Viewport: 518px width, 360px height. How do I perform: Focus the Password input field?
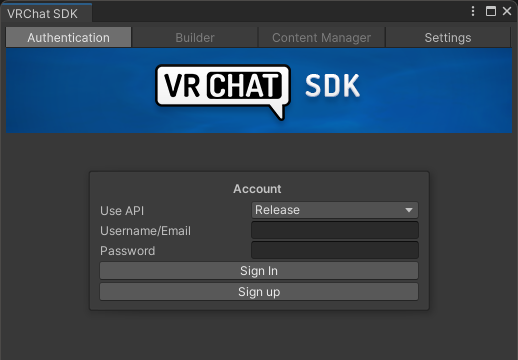(335, 250)
